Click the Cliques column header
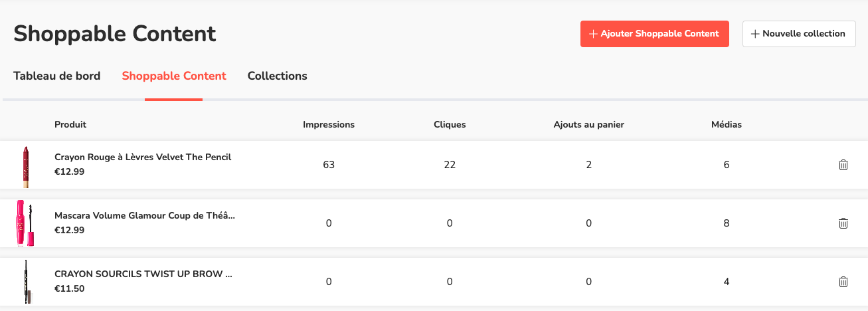 (x=450, y=124)
